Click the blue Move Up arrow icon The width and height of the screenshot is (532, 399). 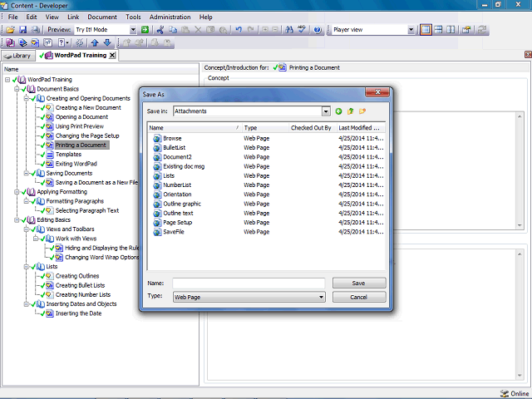click(95, 42)
